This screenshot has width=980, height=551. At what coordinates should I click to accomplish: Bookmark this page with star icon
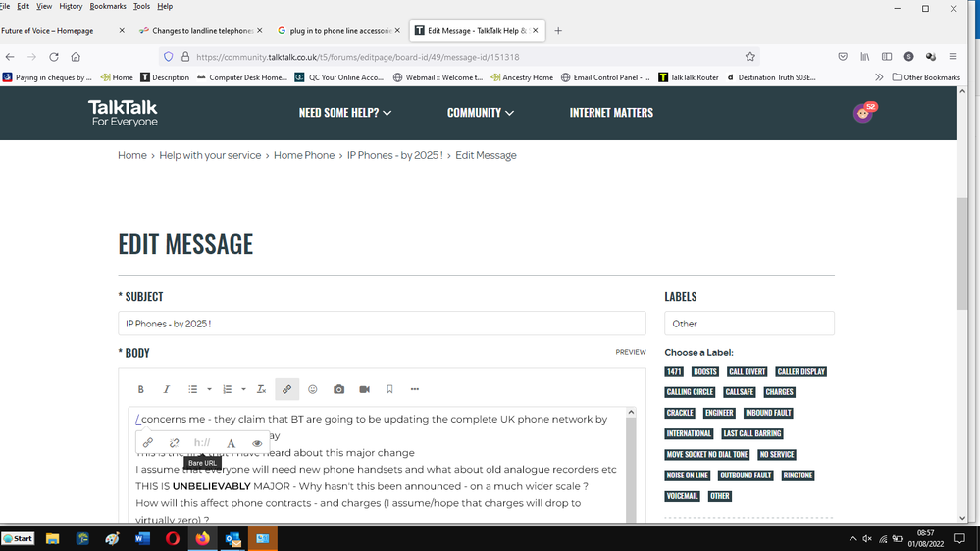click(750, 57)
